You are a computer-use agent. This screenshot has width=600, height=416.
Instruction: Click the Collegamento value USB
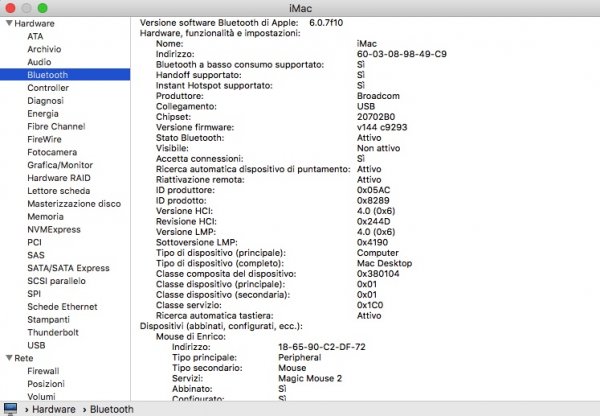coord(366,106)
